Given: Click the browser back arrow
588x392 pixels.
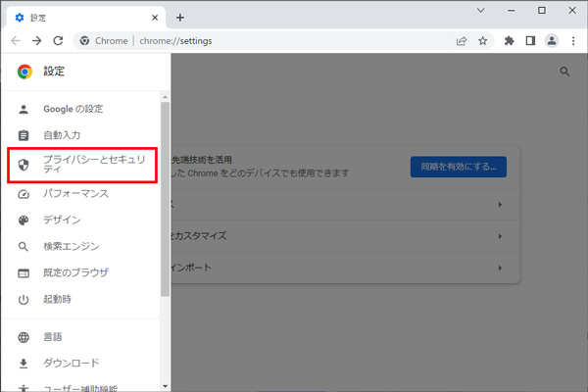Looking at the screenshot, I should [x=16, y=40].
